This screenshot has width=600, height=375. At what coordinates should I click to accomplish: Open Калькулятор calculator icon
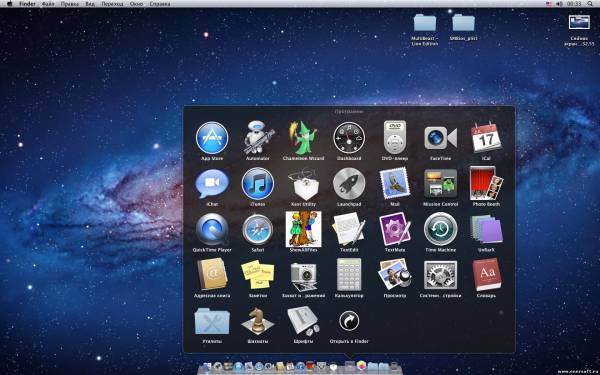click(349, 275)
